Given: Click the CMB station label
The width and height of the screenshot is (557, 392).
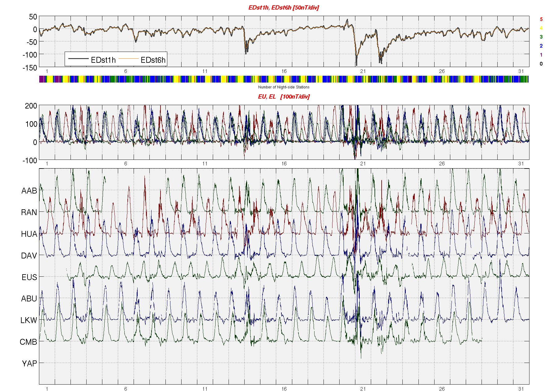Looking at the screenshot, I should 28,342.
